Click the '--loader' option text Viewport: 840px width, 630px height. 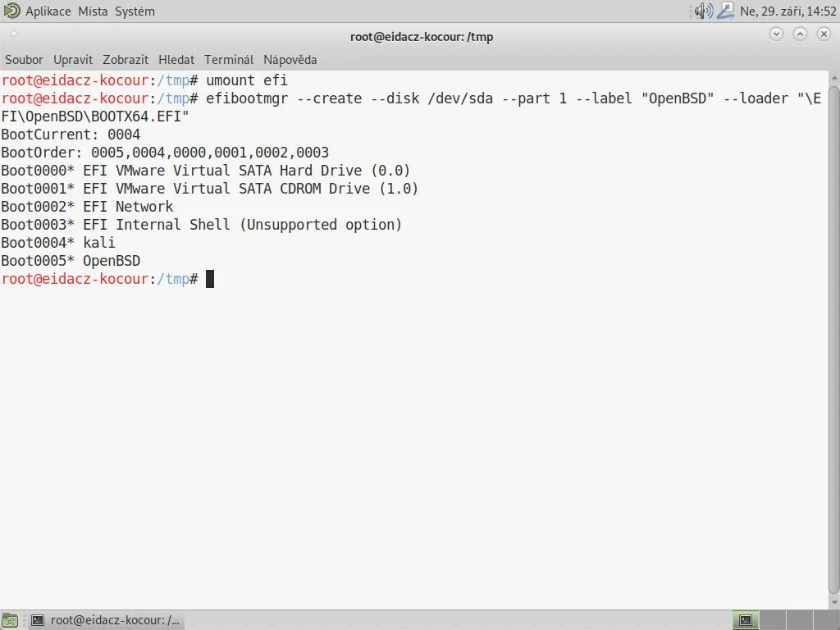tap(756, 98)
